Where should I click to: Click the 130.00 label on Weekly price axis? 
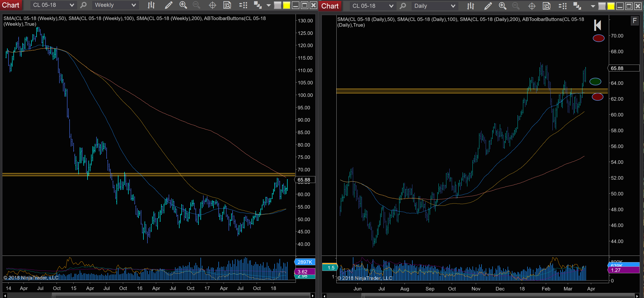click(305, 21)
